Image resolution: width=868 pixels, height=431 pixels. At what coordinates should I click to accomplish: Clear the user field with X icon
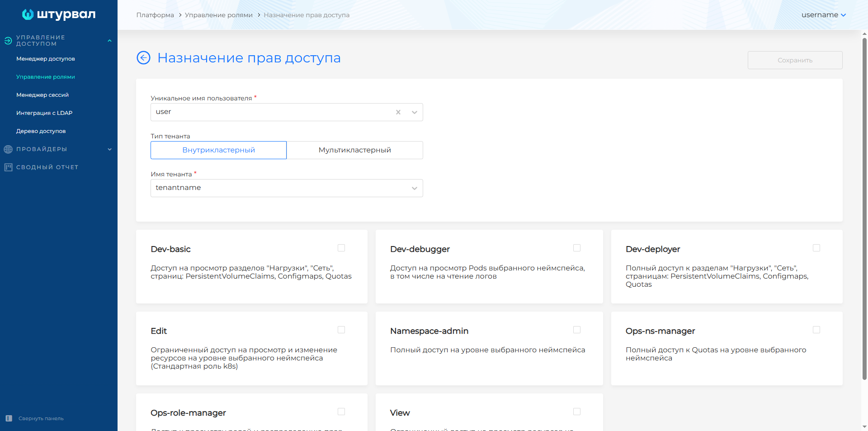(398, 112)
